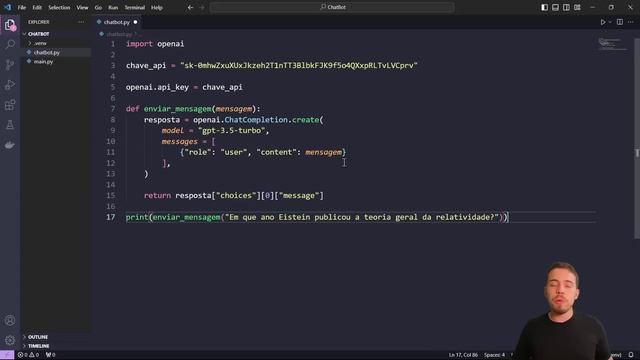
Task: Click "messages" parameter on line 10
Action: coord(180,142)
